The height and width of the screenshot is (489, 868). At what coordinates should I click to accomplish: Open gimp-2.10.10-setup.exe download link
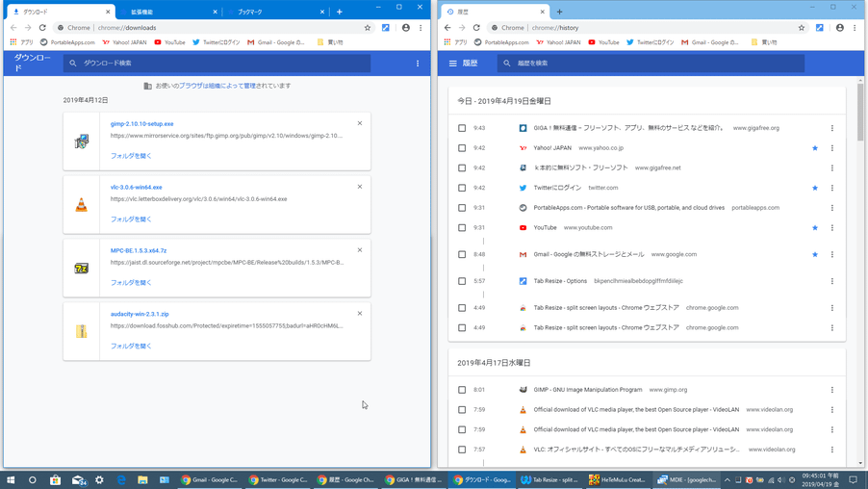pos(141,124)
